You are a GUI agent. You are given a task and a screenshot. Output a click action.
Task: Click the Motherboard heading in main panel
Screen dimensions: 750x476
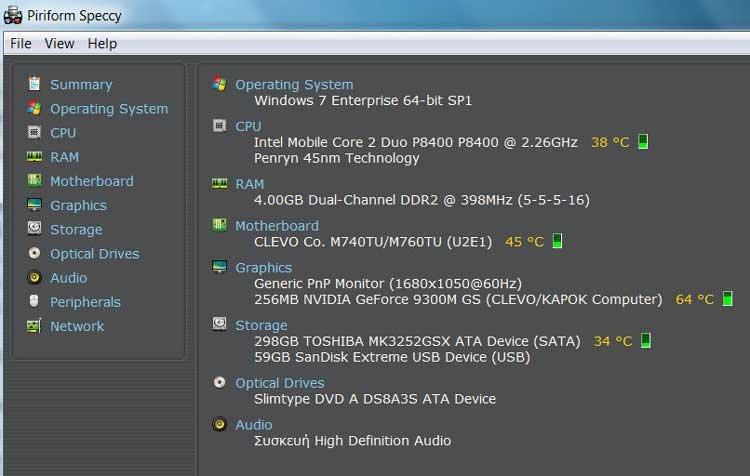(277, 226)
